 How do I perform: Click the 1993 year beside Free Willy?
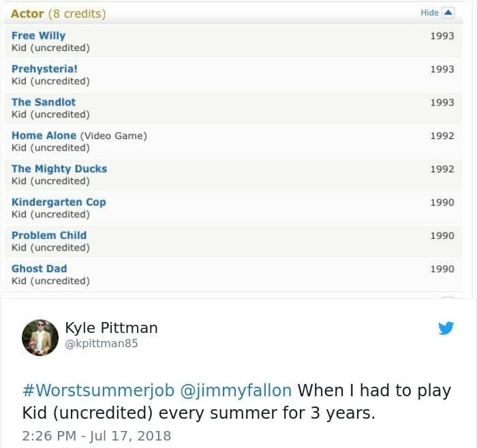442,35
